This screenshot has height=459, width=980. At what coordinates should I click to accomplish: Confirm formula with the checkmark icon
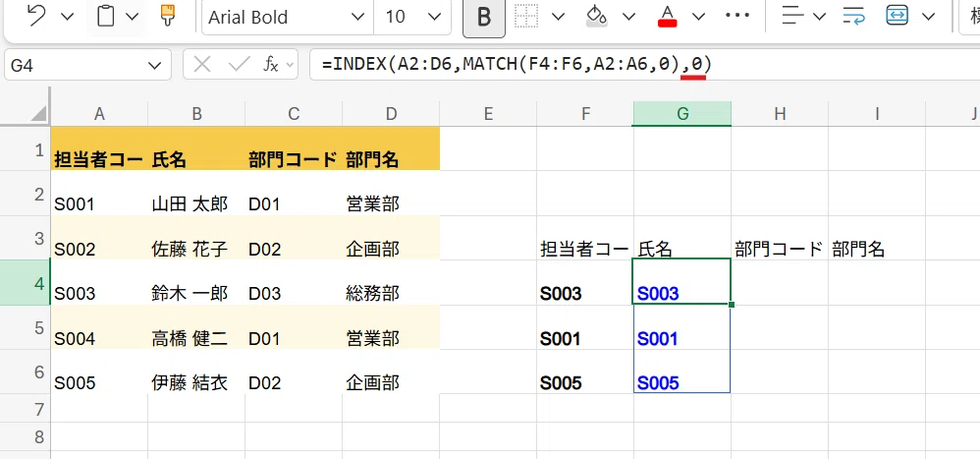tap(240, 65)
